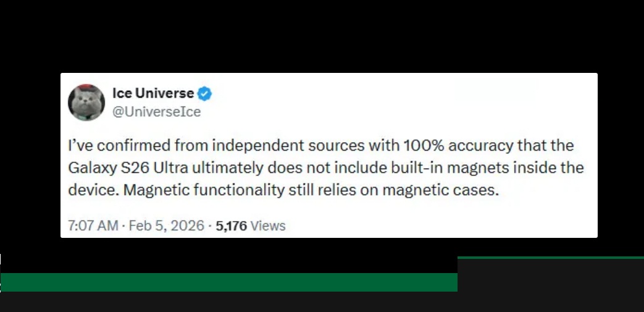This screenshot has height=312, width=644.
Task: Click the Ice Universe cat avatar
Action: [x=86, y=102]
